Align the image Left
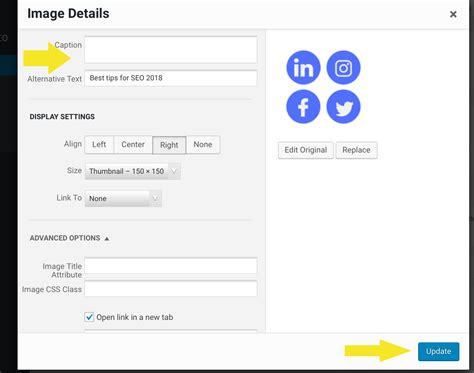 [x=99, y=145]
